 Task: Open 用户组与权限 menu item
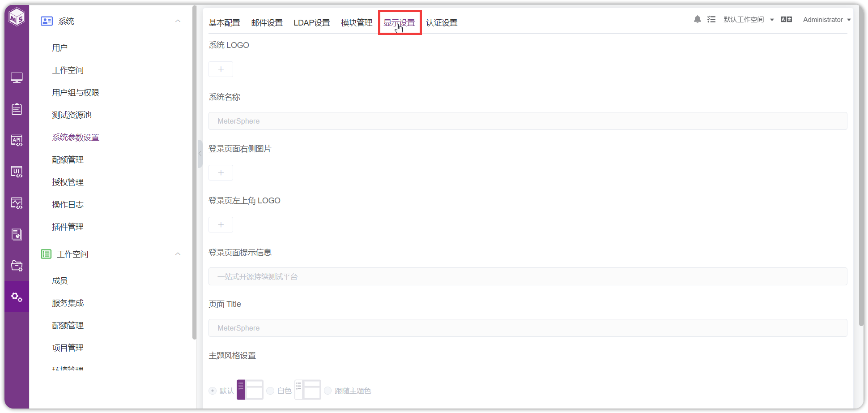tap(76, 93)
